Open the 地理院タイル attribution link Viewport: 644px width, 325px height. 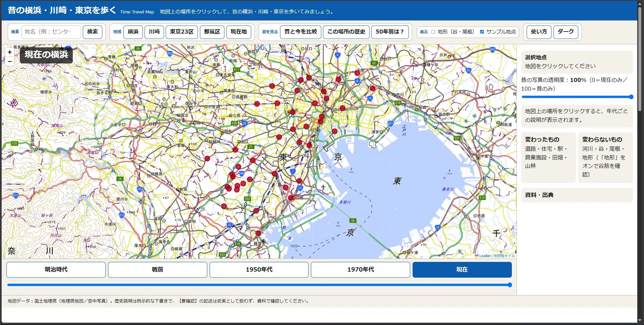pyautogui.click(x=504, y=256)
